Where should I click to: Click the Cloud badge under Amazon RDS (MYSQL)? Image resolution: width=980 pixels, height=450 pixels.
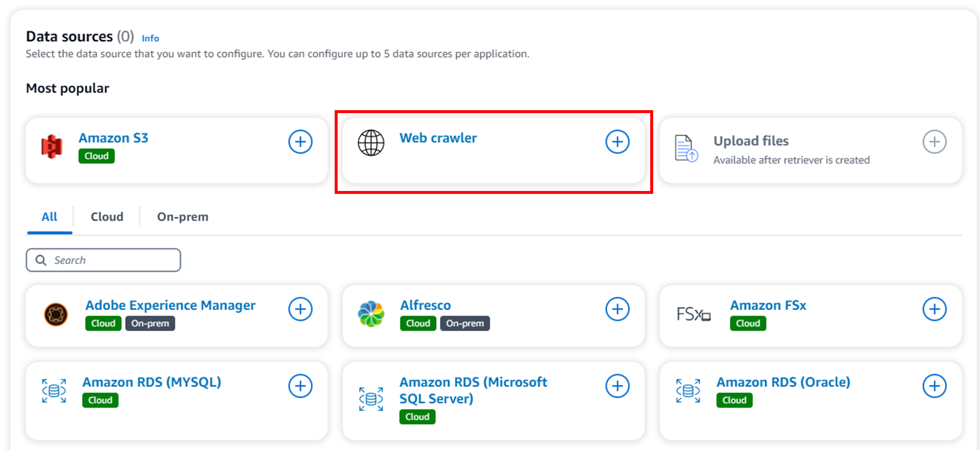(x=100, y=401)
